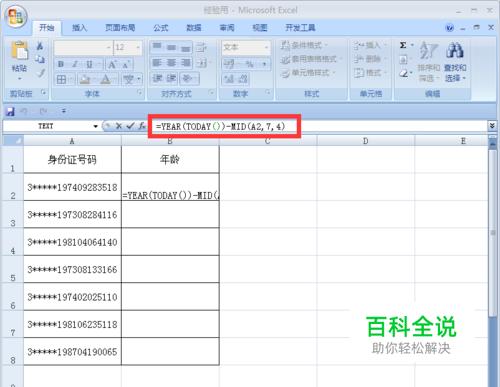
Task: Click the Format Painter brush icon
Action: click(x=40, y=72)
